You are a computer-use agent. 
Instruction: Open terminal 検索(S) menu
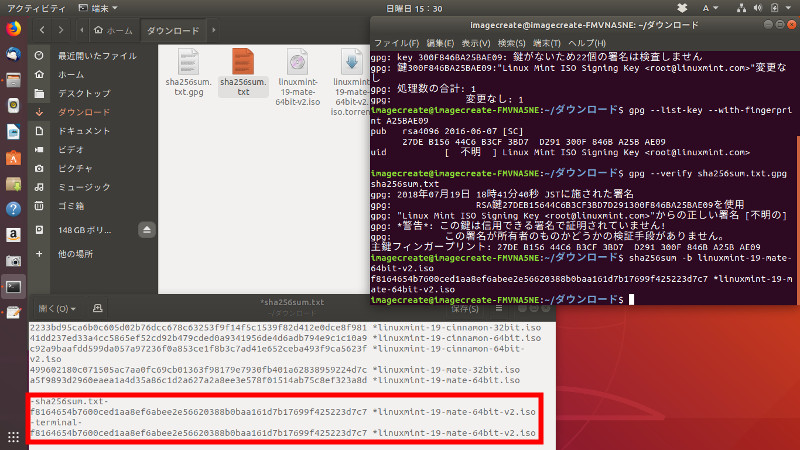click(511, 43)
